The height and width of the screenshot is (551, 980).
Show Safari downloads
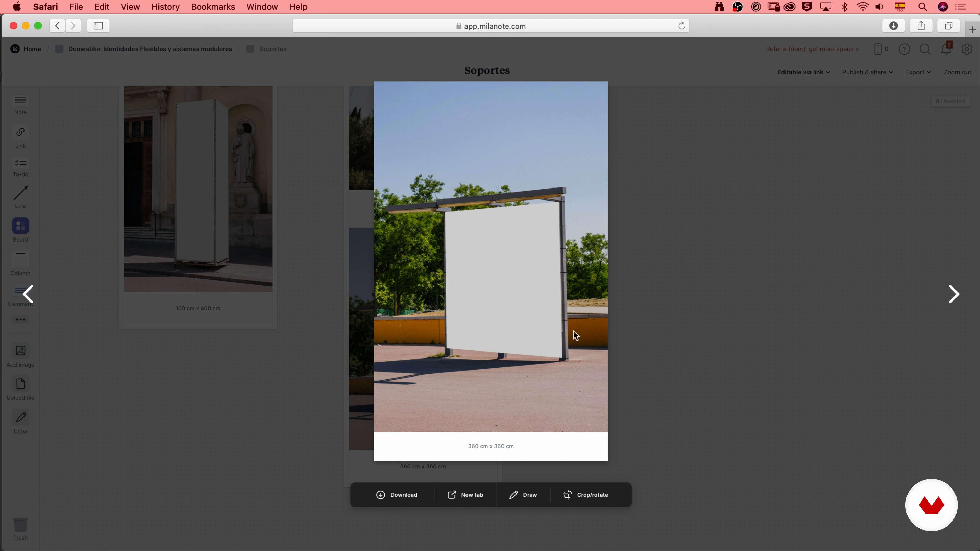click(893, 26)
